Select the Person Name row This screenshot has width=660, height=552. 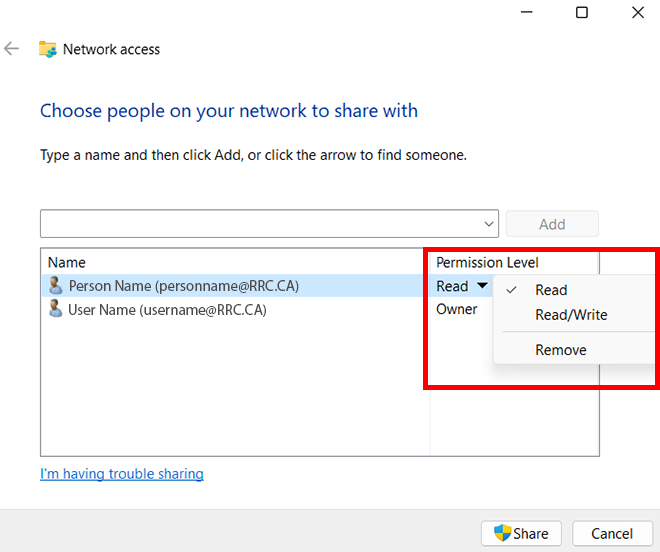tap(184, 286)
